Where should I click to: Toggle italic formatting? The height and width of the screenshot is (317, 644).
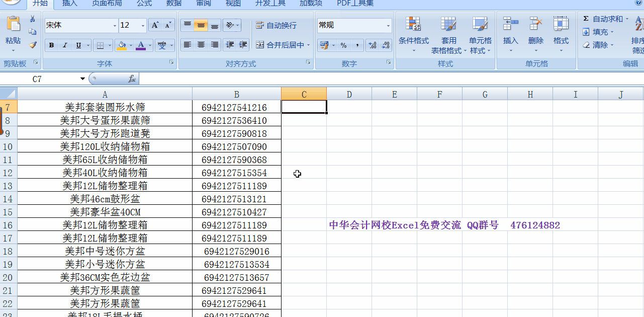tap(65, 45)
